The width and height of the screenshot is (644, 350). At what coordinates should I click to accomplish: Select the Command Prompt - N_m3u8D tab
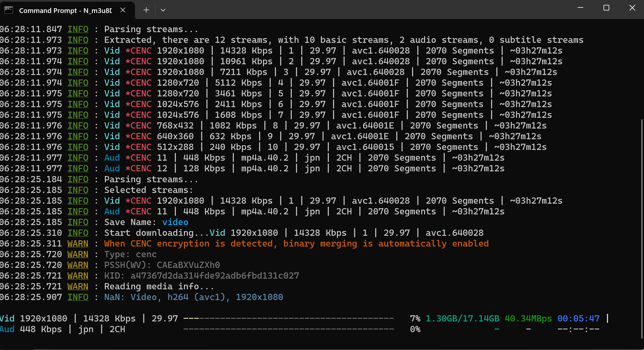coord(65,11)
